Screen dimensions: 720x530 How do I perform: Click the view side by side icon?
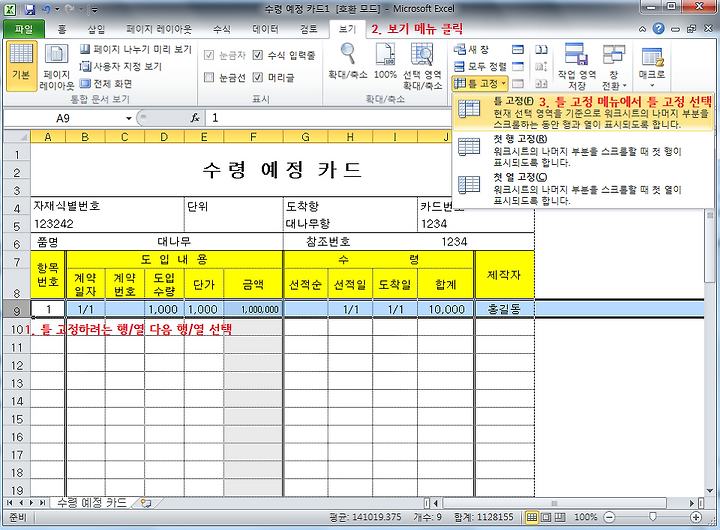click(541, 50)
